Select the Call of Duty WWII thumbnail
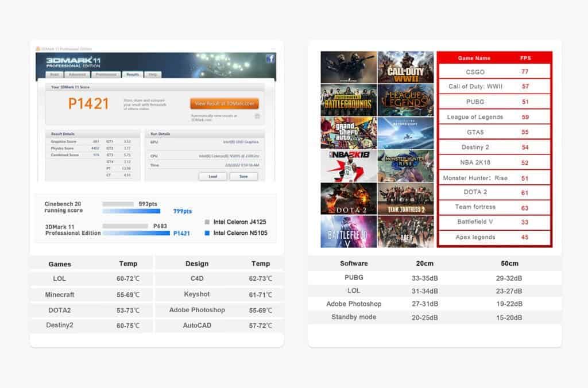Screen dimensions: 588x388 click(x=405, y=67)
